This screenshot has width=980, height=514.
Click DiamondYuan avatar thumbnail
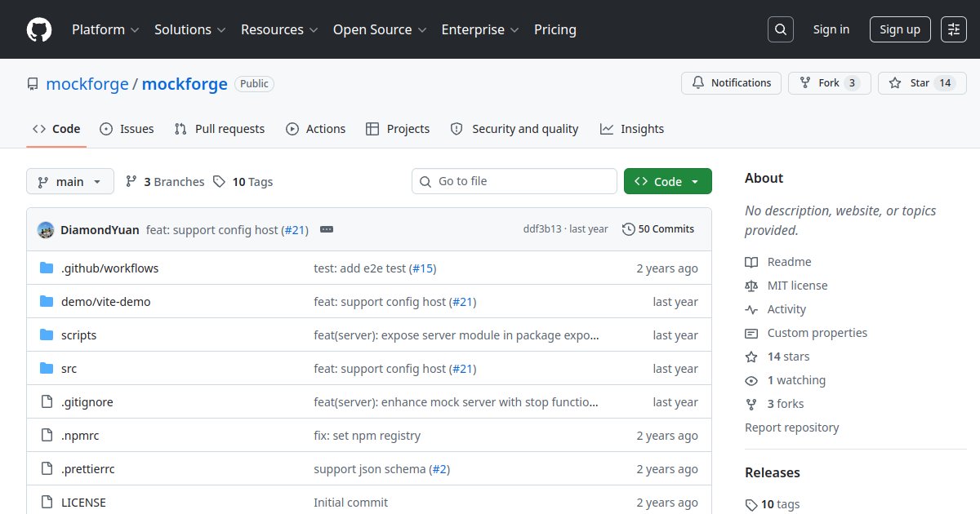46,230
